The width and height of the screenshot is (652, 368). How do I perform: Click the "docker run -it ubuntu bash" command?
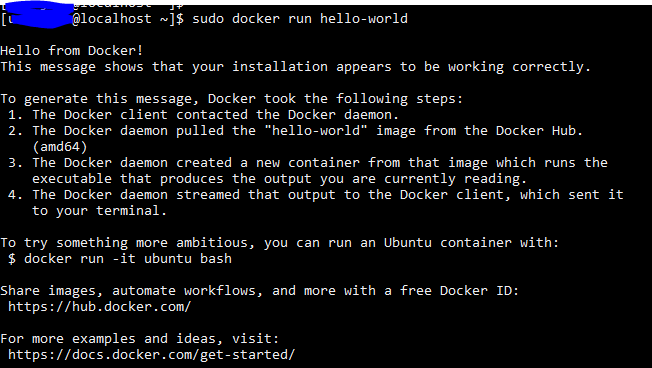128,259
